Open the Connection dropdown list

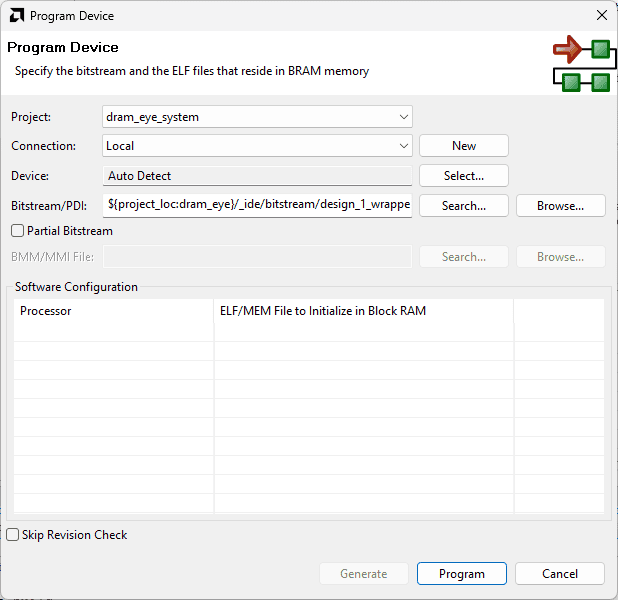402,146
